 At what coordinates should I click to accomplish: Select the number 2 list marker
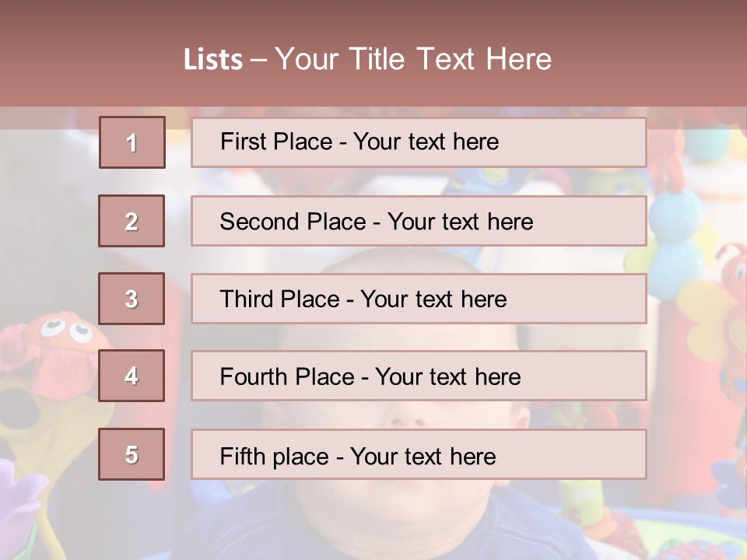click(132, 221)
